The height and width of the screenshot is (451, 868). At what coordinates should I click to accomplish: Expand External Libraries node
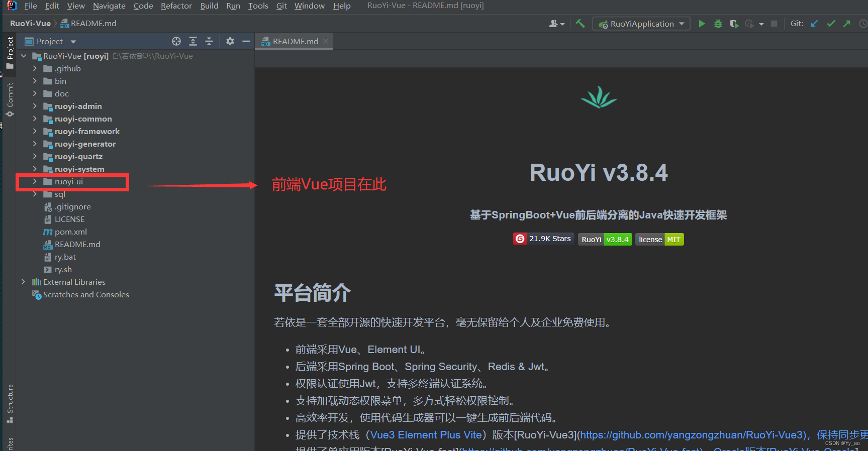coord(23,282)
